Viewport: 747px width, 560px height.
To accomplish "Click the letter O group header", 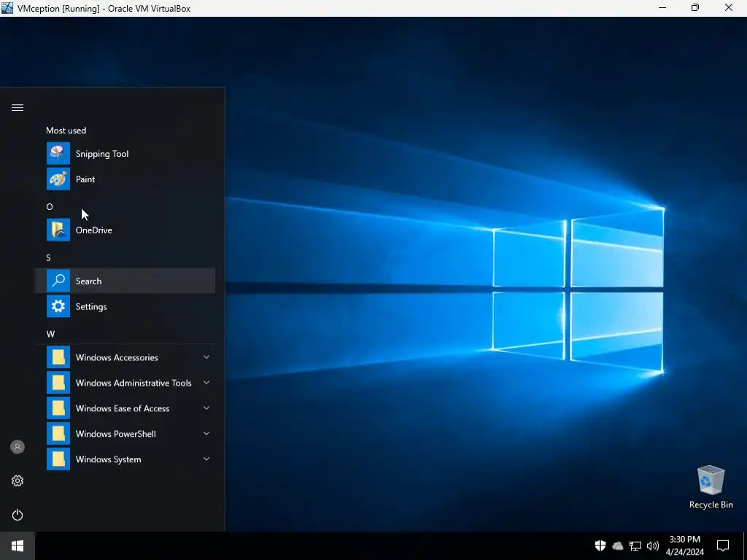I will point(50,206).
